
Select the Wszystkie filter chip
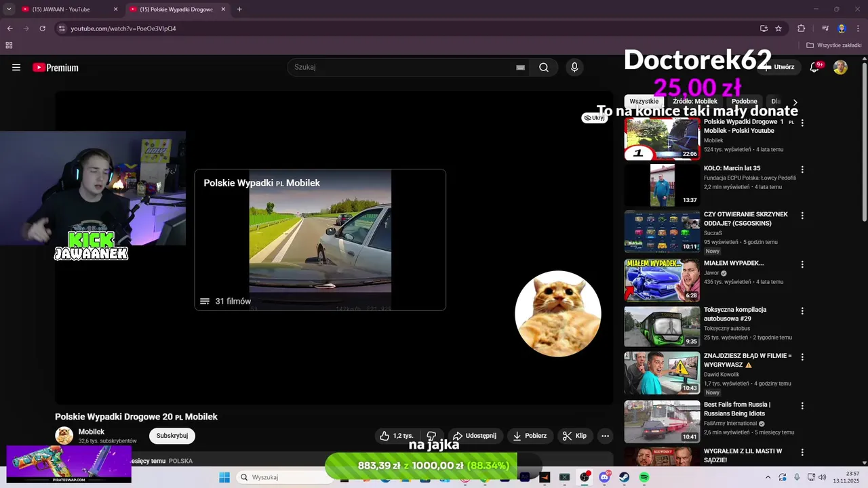pos(644,102)
